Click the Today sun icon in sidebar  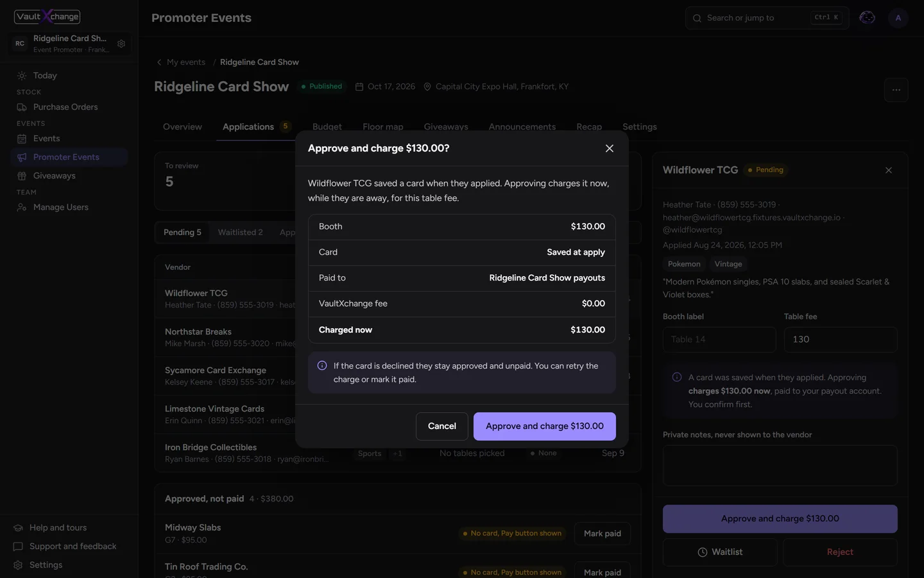click(x=22, y=76)
